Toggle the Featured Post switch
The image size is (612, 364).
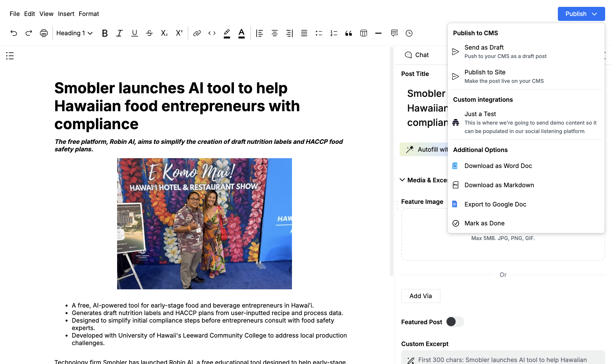[455, 322]
